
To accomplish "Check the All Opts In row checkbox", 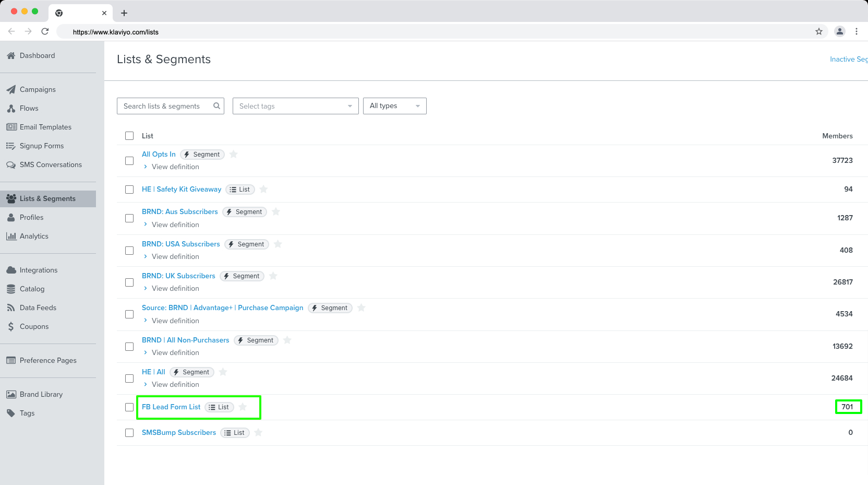I will (129, 161).
